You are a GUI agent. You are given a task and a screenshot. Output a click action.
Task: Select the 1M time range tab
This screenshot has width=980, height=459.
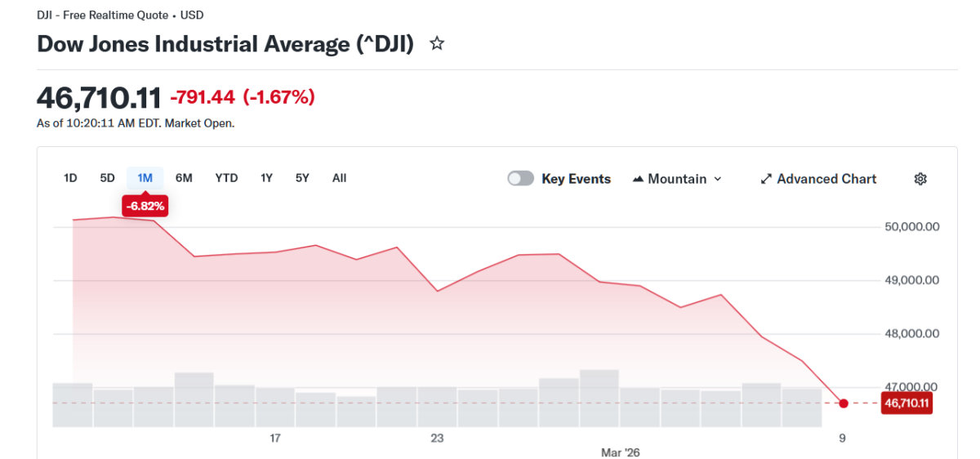coord(145,178)
